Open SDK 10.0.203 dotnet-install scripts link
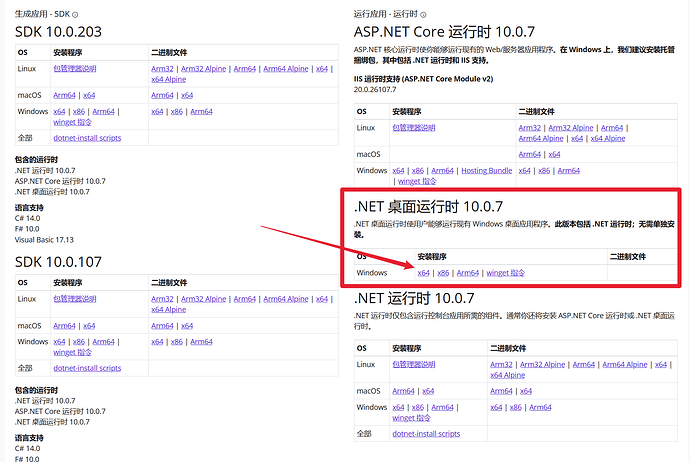 click(x=87, y=138)
